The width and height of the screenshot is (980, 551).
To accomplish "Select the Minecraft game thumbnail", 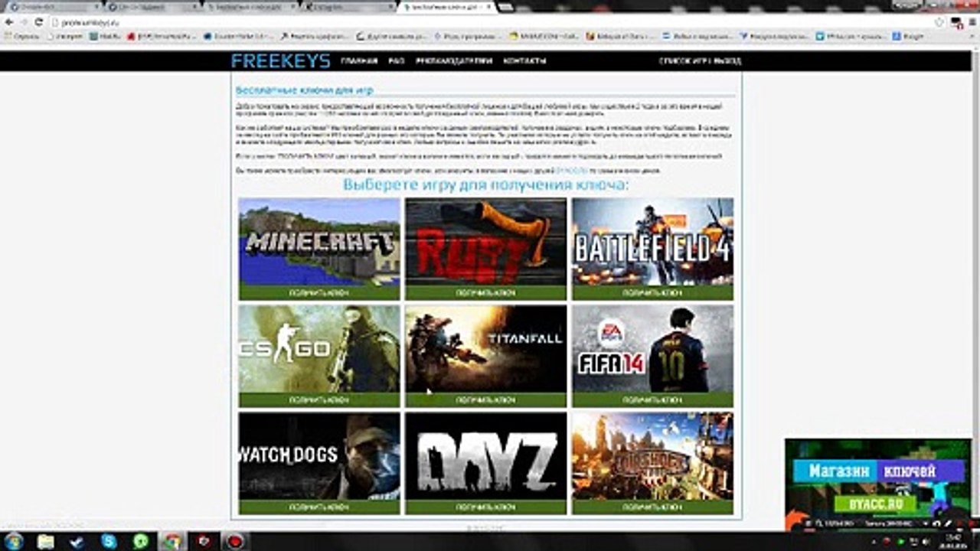I will coord(319,242).
